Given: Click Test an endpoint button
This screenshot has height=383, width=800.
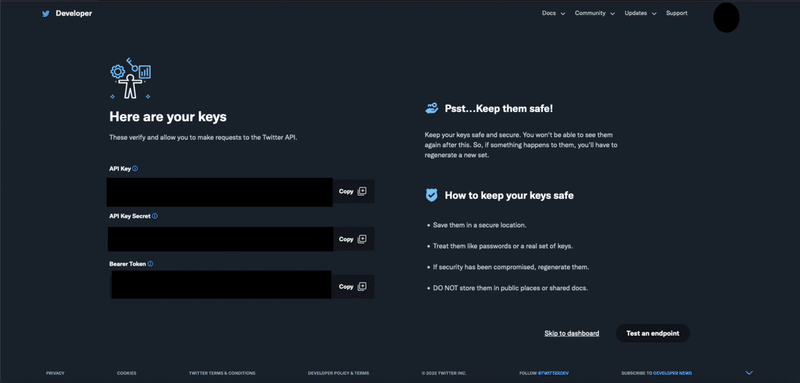Looking at the screenshot, I should [653, 333].
